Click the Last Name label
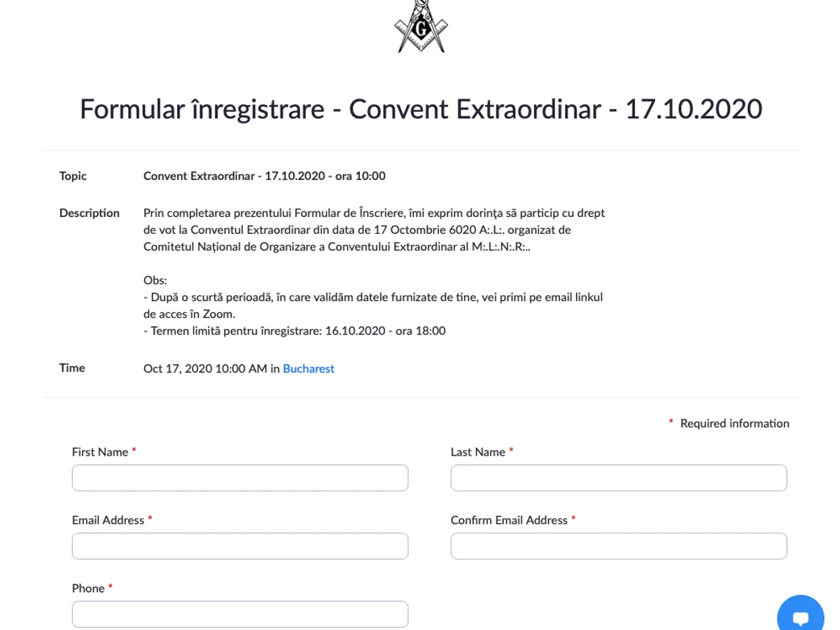The width and height of the screenshot is (840, 630). coord(478,452)
